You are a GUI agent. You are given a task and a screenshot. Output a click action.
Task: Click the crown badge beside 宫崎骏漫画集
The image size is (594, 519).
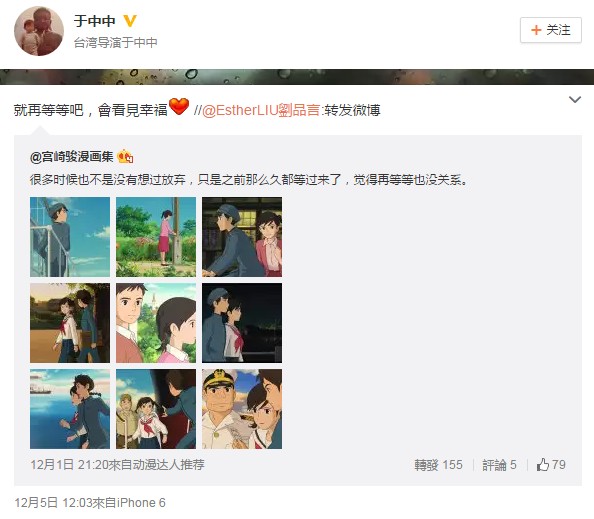[125, 156]
